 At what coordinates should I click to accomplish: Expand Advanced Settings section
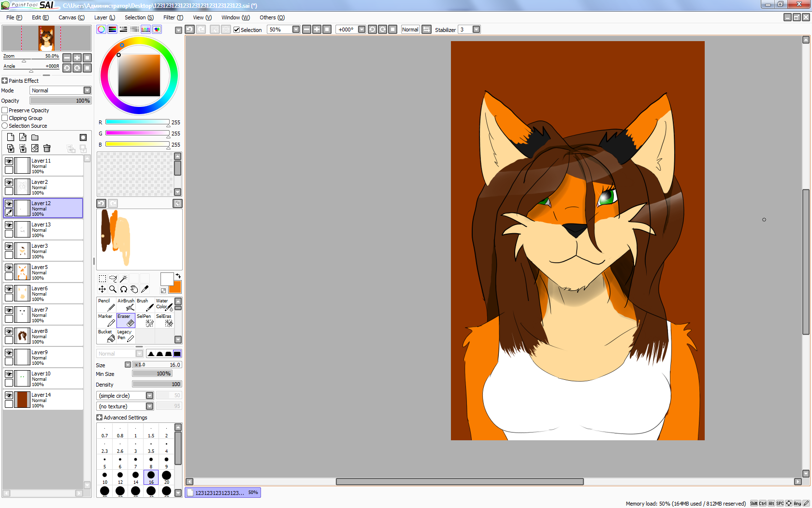pos(100,418)
